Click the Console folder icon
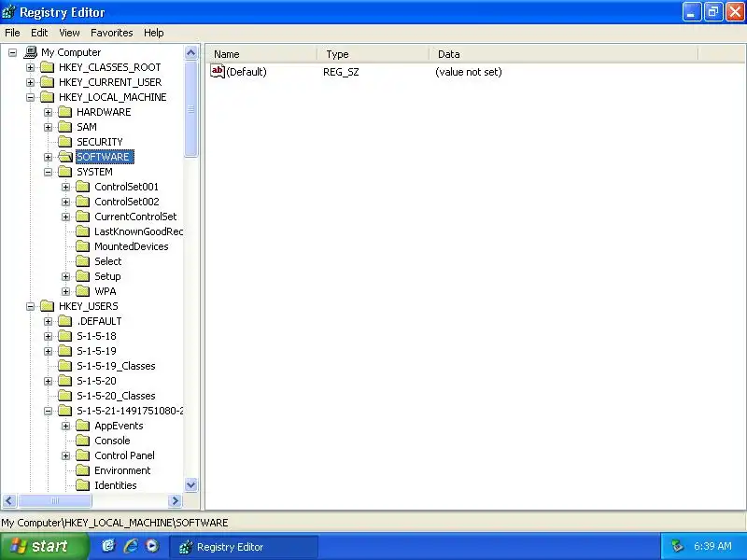Viewport: 747px width, 560px height. tap(82, 441)
